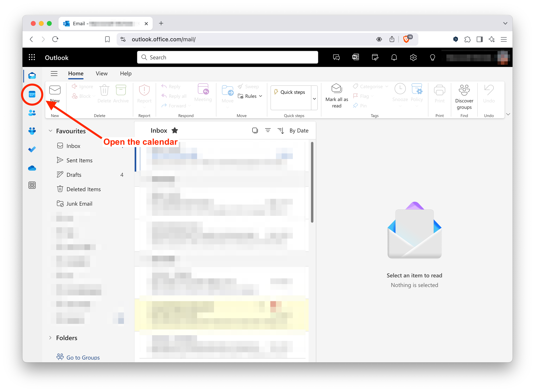Open the Drafts folder
Viewport: 535px width, 392px height.
pyautogui.click(x=90, y=175)
